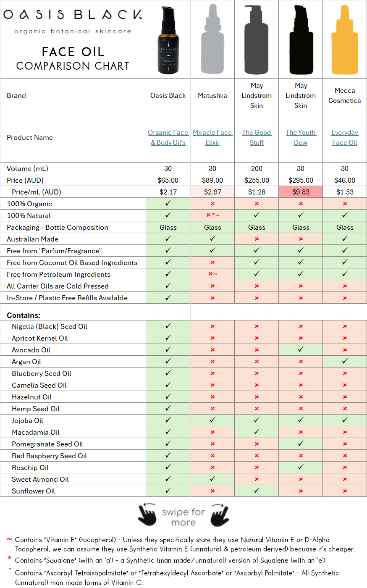This screenshot has height=588, width=367.
Task: Toggle Oasis Black's 100% Organic checkmark
Action: (x=168, y=203)
